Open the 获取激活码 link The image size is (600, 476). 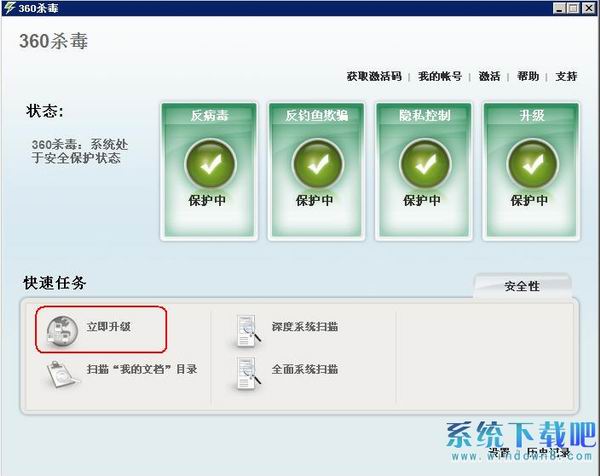pyautogui.click(x=374, y=76)
